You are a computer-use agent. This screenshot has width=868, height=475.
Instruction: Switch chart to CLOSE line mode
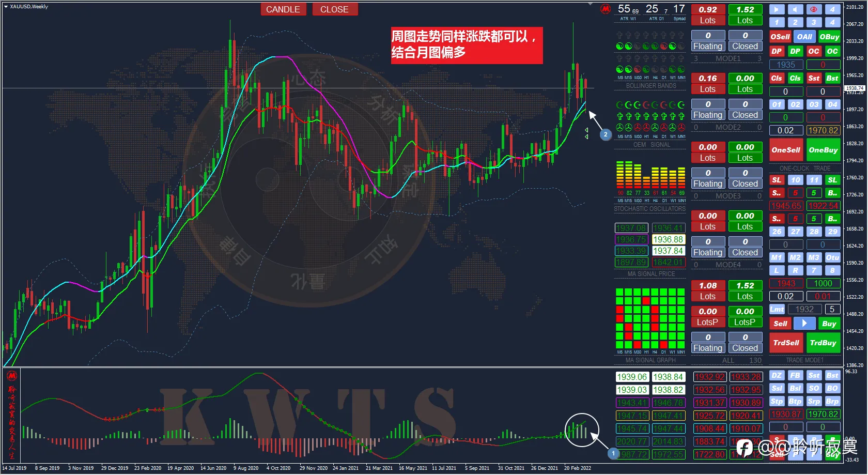(334, 9)
